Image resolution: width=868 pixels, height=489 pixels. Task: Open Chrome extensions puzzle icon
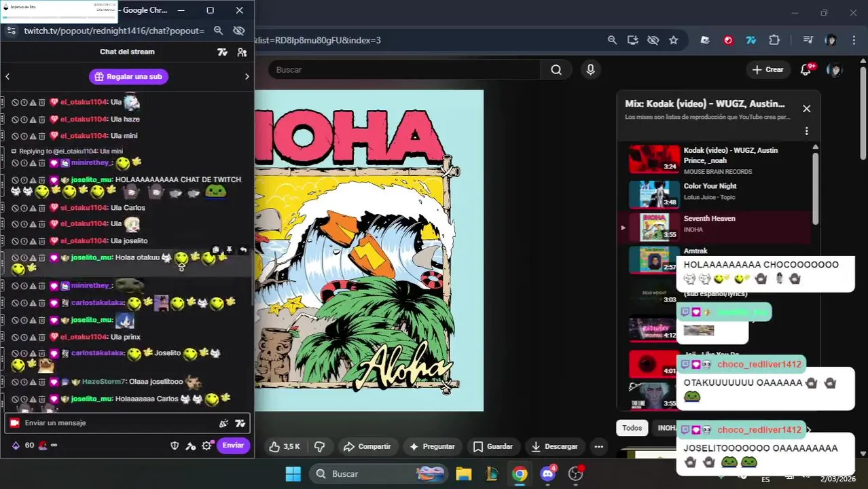[x=774, y=40]
